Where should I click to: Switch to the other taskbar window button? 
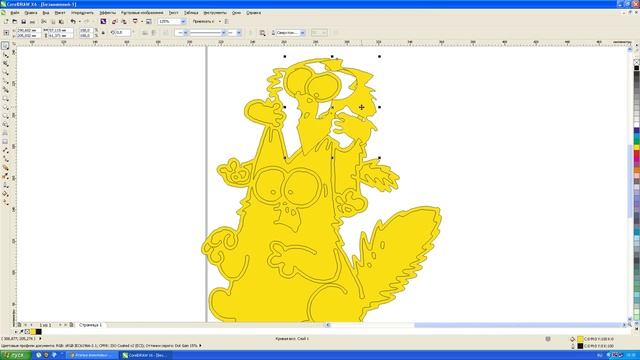[x=91, y=355]
